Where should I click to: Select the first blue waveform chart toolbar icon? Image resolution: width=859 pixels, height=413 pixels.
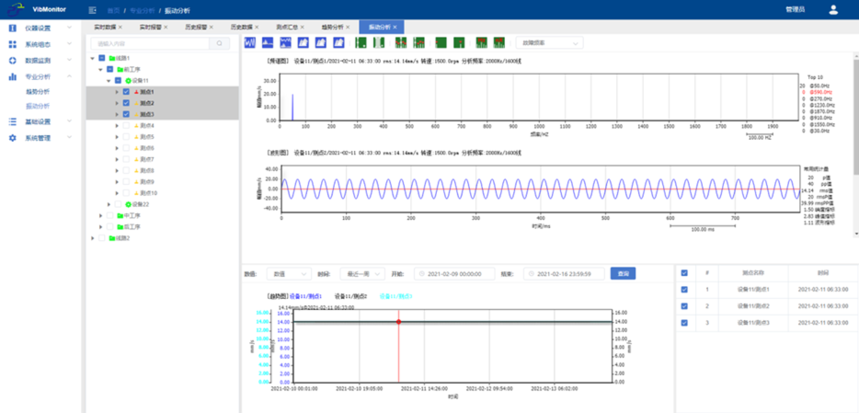(x=250, y=42)
